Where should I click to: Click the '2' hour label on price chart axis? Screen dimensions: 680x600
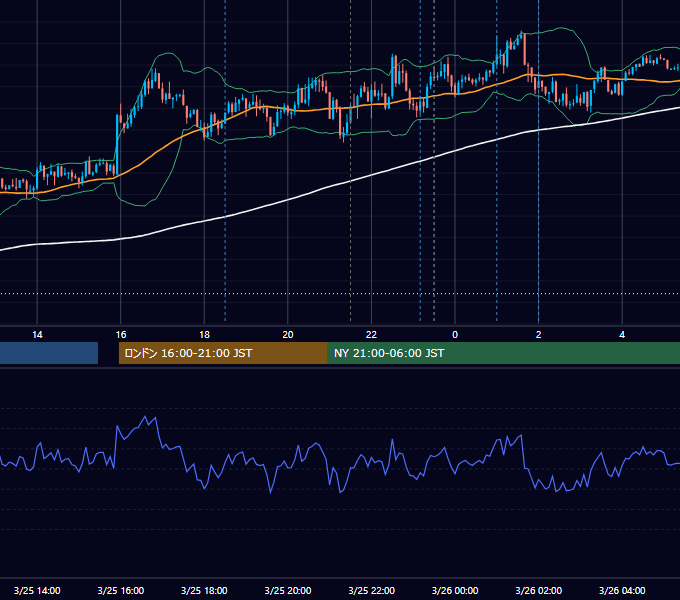(x=539, y=334)
